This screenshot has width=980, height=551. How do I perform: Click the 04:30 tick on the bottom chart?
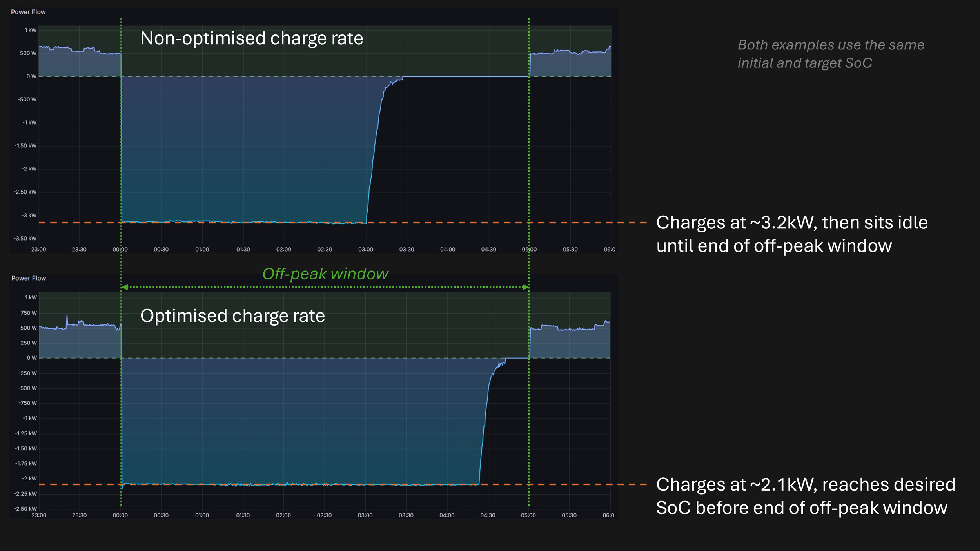(488, 515)
